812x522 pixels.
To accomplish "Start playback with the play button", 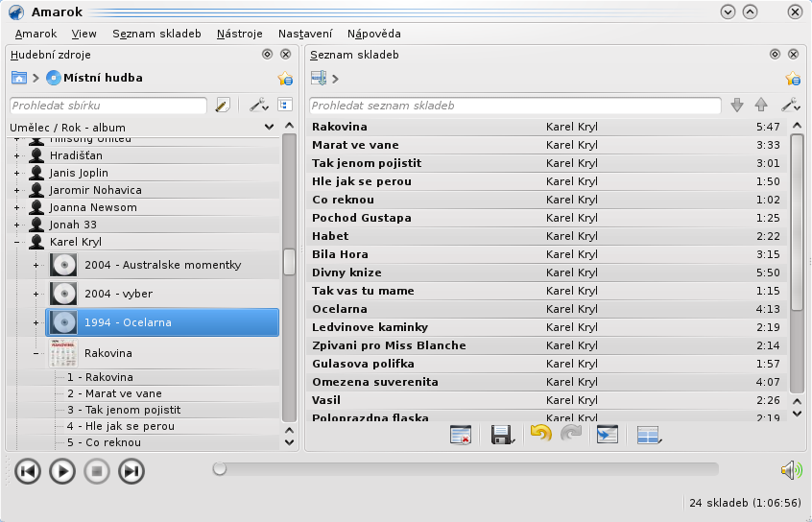I will click(62, 471).
